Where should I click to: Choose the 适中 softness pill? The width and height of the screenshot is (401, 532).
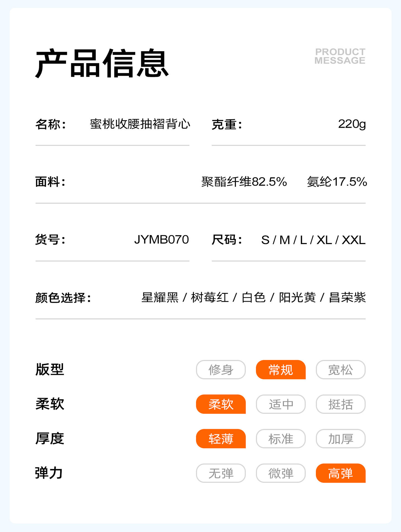(x=281, y=404)
